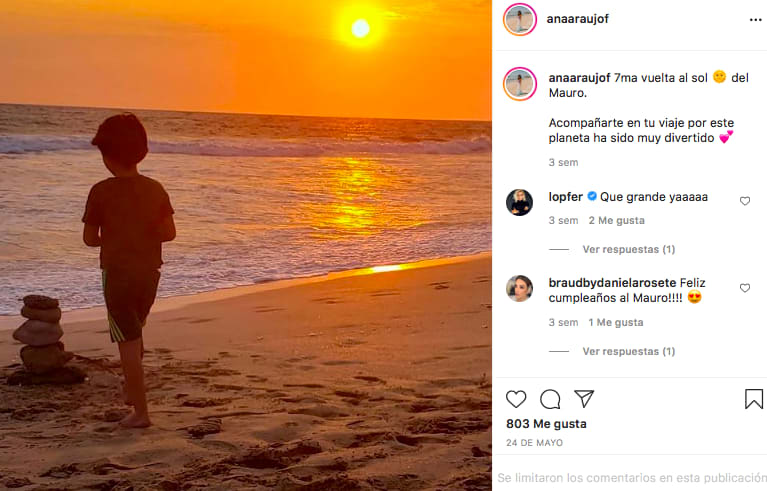Image resolution: width=767 pixels, height=491 pixels.
Task: Like braudbydanielarosete's comment heart
Action: pos(745,288)
